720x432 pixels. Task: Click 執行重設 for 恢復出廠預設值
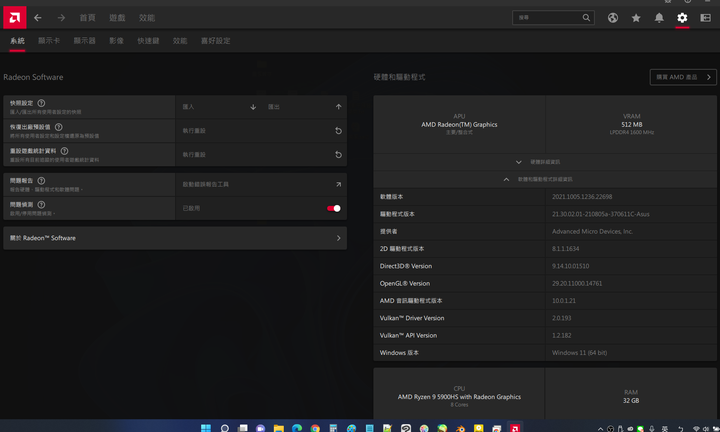tap(261, 131)
